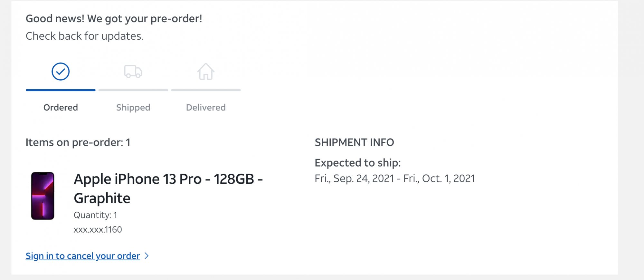
Task: Click the Good news pre-order heading
Action: click(114, 19)
